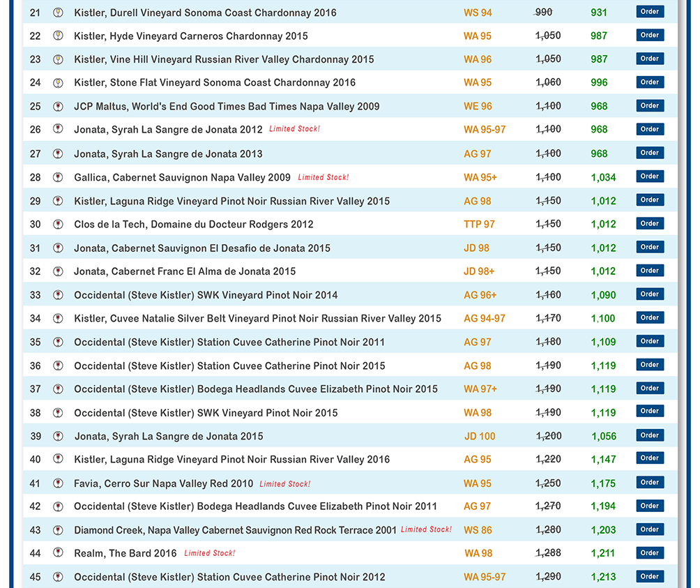This screenshot has height=588, width=700.
Task: Click the white wine icon for Kistler Hyde Vineyard 2015
Action: pos(58,36)
